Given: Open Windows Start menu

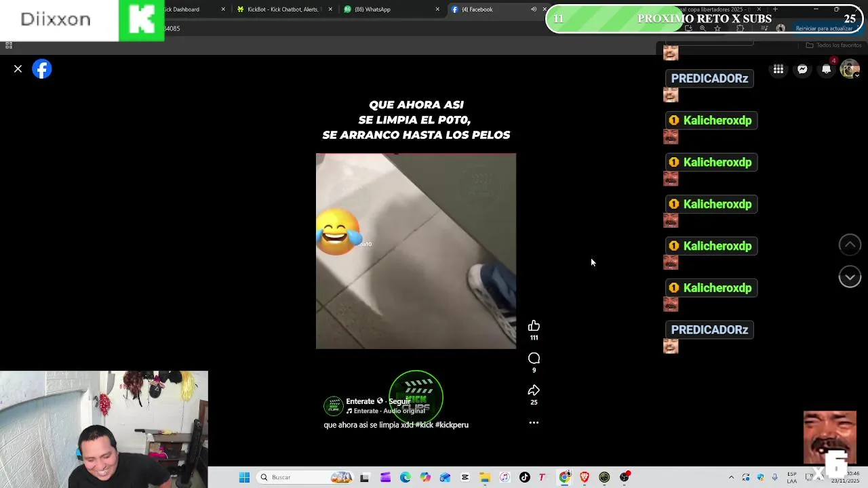Looking at the screenshot, I should pyautogui.click(x=244, y=477).
